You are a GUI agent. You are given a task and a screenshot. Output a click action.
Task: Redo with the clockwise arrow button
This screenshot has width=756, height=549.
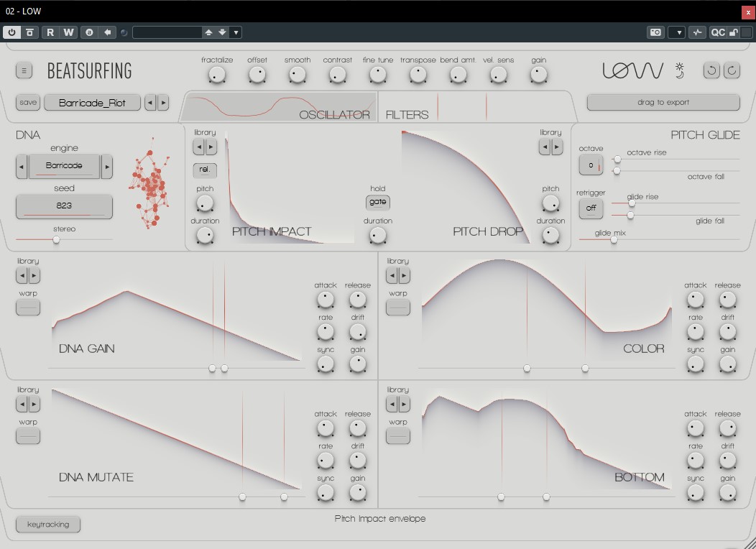[732, 70]
